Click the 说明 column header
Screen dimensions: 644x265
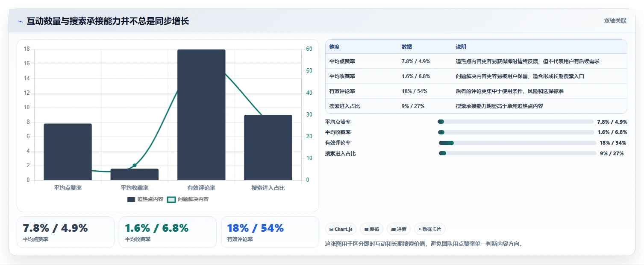(461, 47)
